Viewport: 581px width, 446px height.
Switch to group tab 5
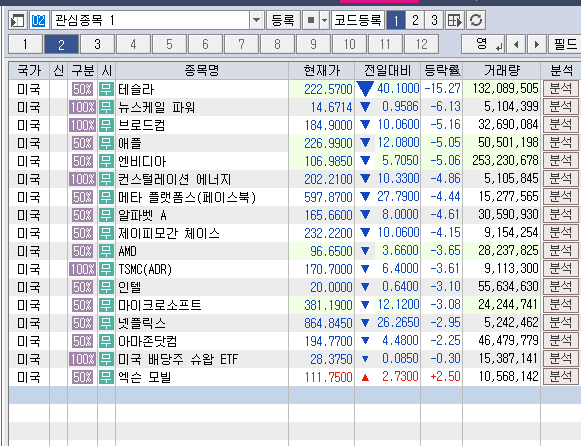click(169, 44)
